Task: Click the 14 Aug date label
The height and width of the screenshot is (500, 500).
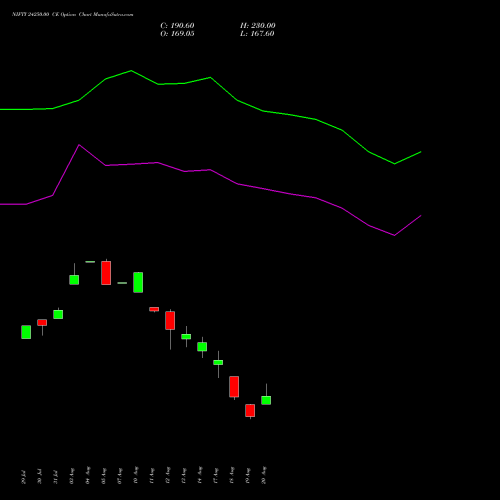Action: [x=199, y=475]
